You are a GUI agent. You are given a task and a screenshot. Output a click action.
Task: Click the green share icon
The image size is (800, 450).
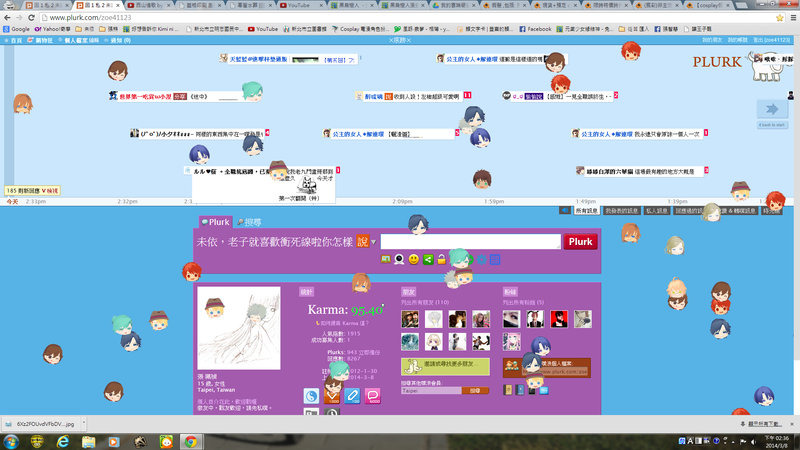coord(428,259)
